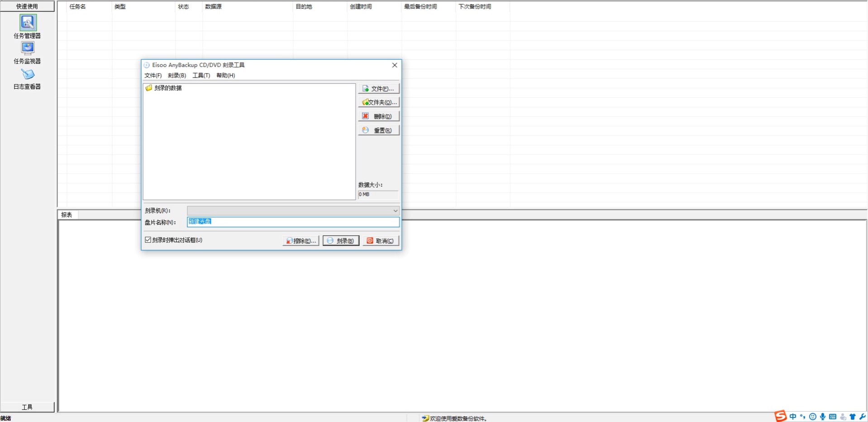This screenshot has height=422, width=868.
Task: Click the 擦除(E)... erase button
Action: tap(301, 241)
